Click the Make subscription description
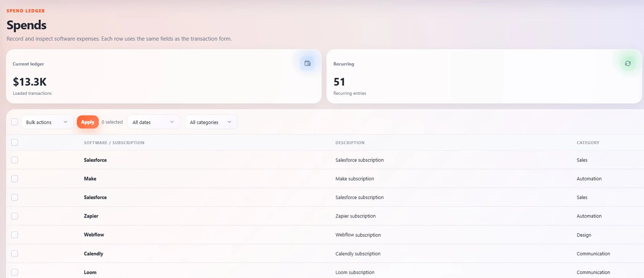 355,179
